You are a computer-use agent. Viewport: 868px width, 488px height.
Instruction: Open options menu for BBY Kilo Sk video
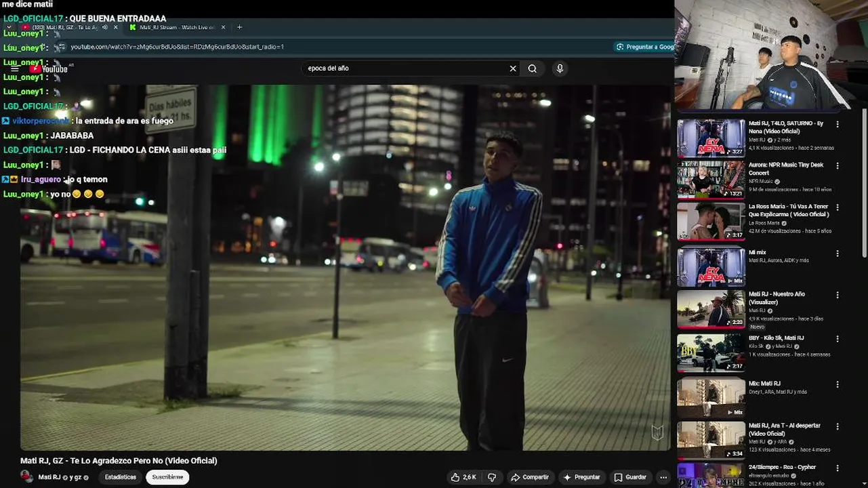coord(838,339)
